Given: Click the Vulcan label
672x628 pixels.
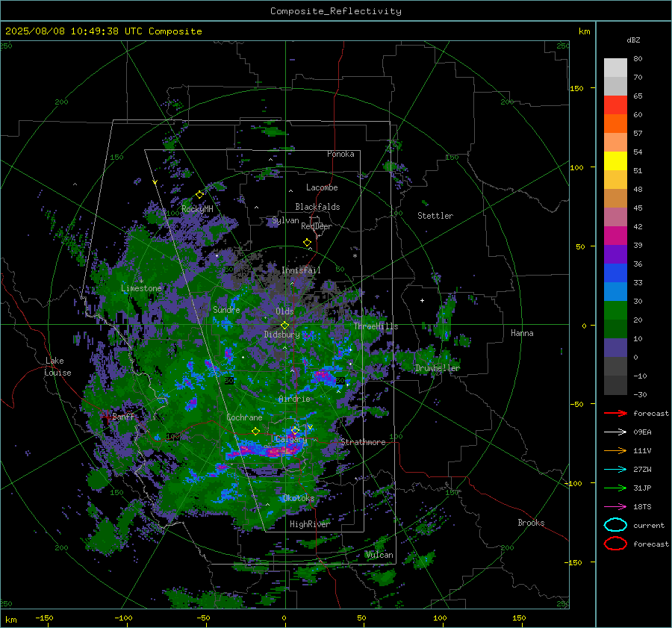Looking at the screenshot, I should (x=379, y=555).
